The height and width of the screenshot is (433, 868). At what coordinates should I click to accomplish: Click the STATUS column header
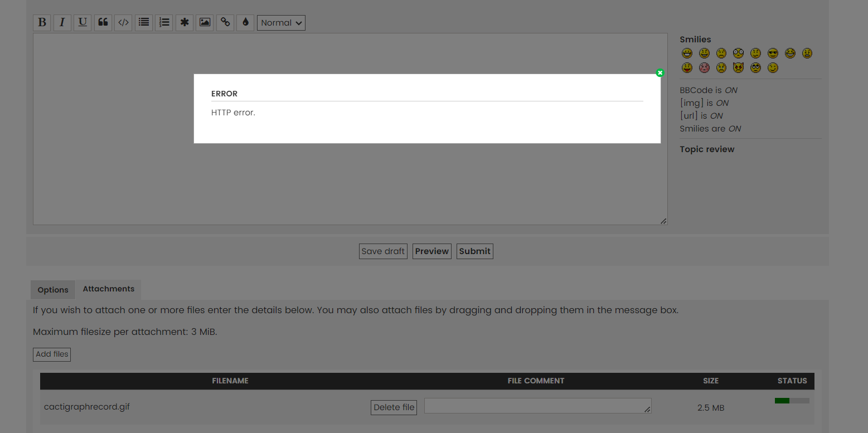(x=792, y=381)
